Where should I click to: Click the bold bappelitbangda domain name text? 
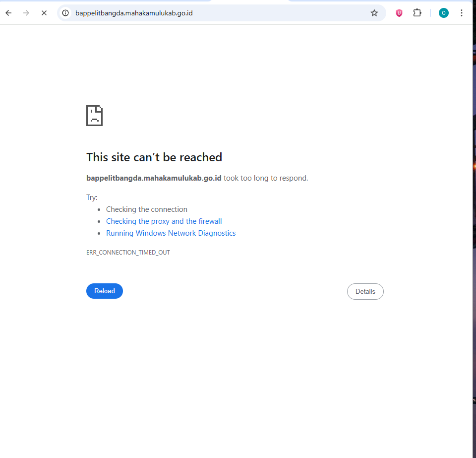[154, 178]
